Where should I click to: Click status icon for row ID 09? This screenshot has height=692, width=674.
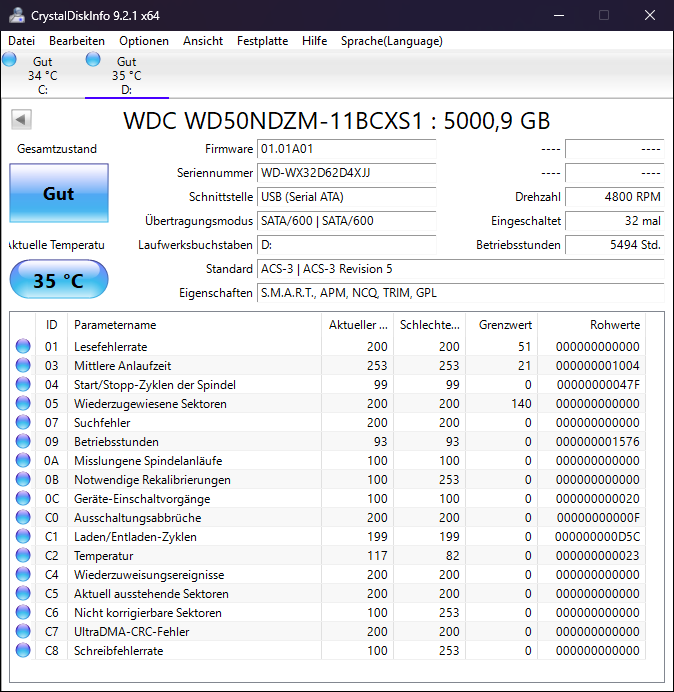(23, 441)
